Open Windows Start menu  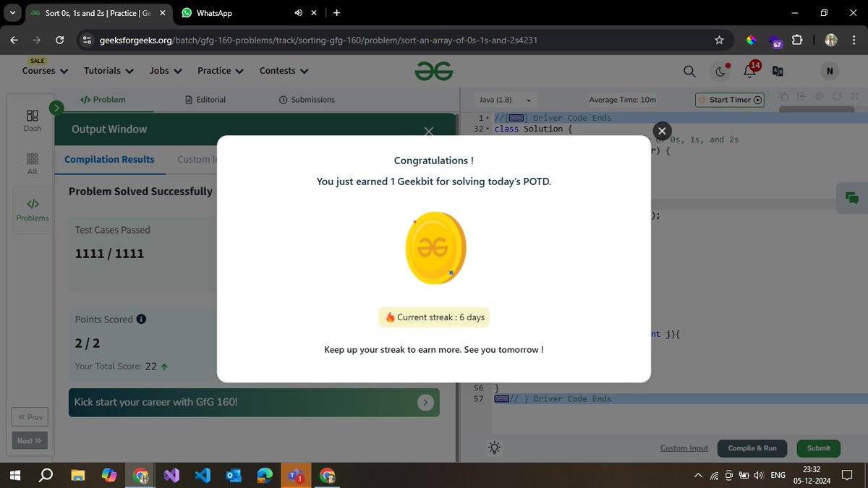click(x=14, y=475)
